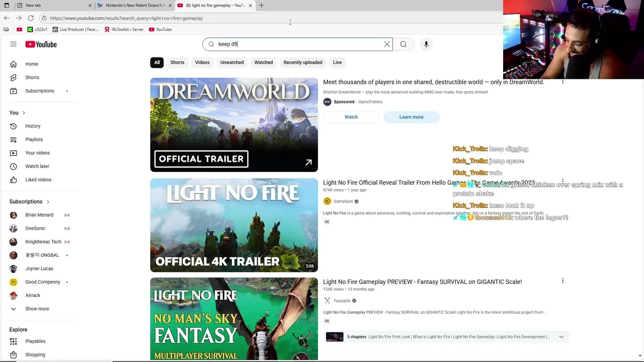This screenshot has height=362, width=644.
Task: Focus the YouTube search input field
Action: (x=297, y=44)
